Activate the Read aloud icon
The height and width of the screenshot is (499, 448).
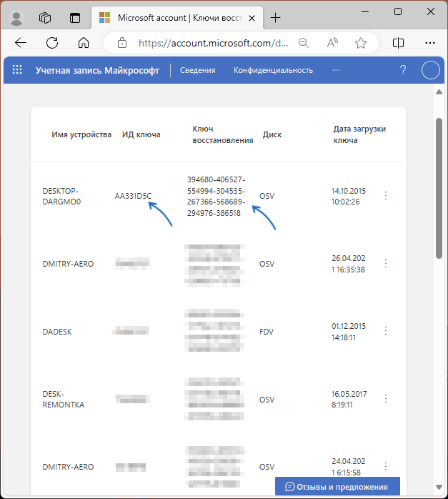point(332,43)
